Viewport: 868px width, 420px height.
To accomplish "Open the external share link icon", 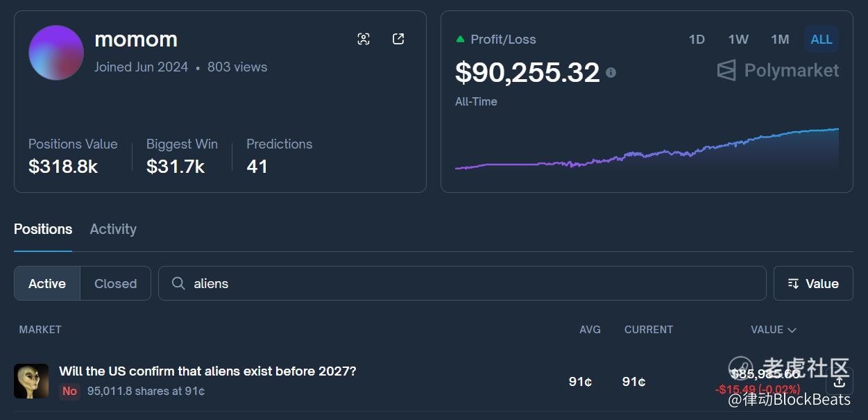I will pos(398,39).
